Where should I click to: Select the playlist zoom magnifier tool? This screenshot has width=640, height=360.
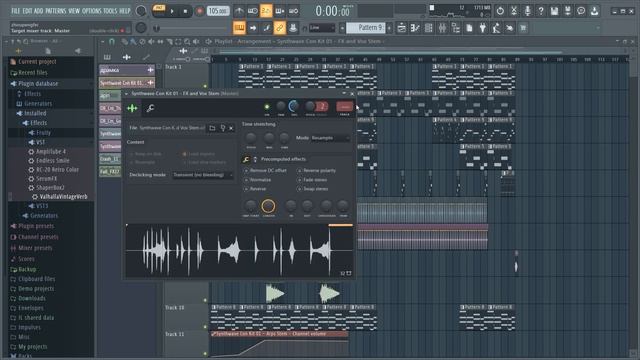187,41
